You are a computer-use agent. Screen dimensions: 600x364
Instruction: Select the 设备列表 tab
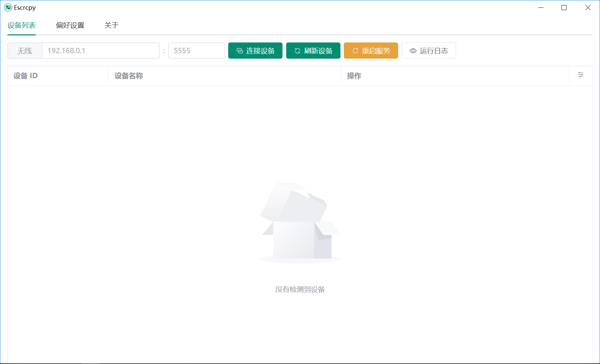(x=21, y=25)
